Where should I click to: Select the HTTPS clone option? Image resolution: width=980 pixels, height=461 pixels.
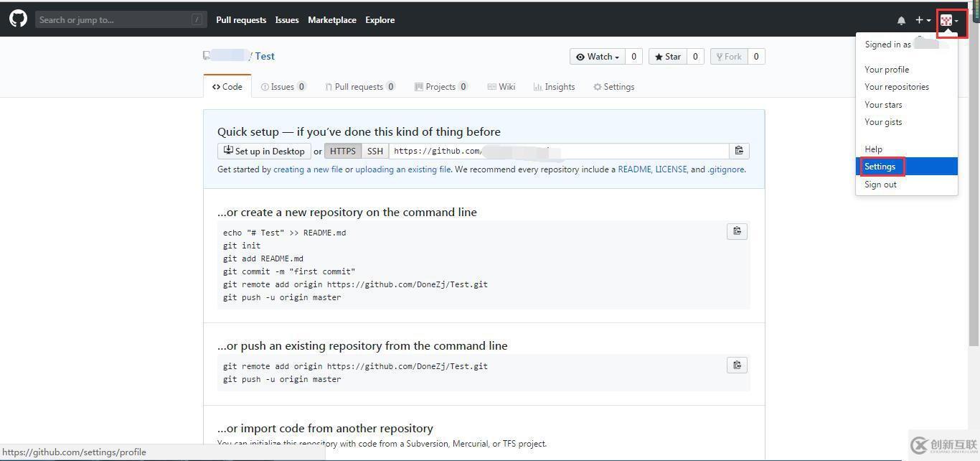tap(343, 151)
